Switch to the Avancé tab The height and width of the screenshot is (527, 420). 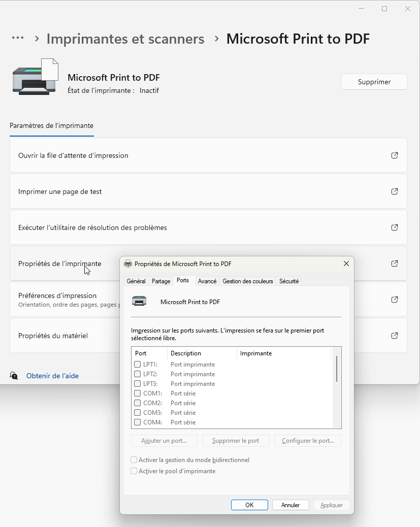207,281
